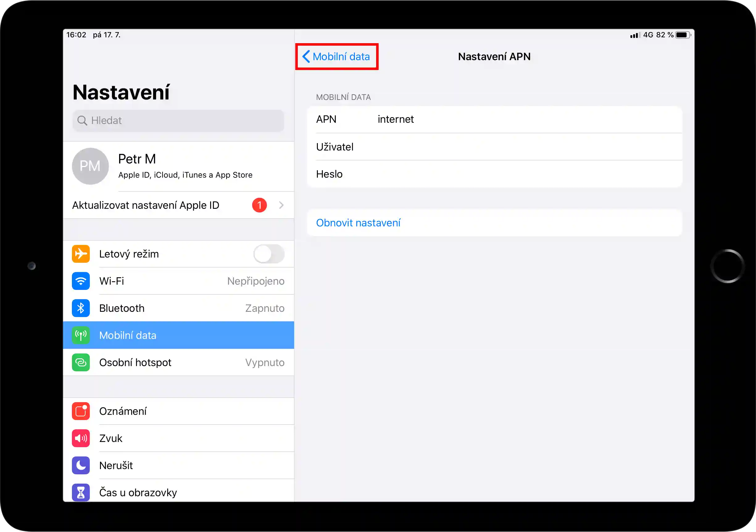
Task: Tap the Zvuk speaker icon
Action: point(81,438)
